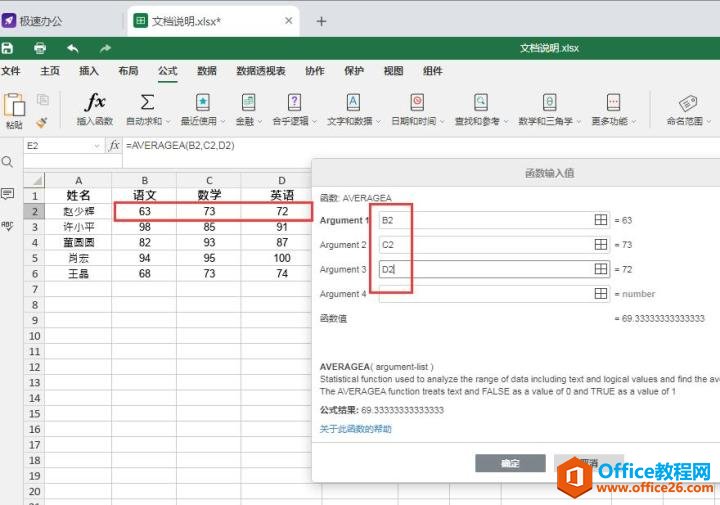The height and width of the screenshot is (505, 720).
Task: Click range selector icon for Argument 1
Action: point(601,220)
